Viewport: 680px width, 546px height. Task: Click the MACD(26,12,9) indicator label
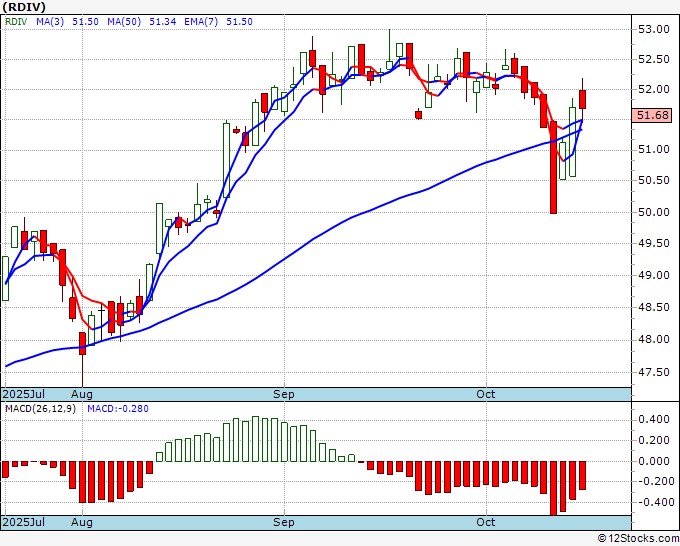[x=40, y=409]
